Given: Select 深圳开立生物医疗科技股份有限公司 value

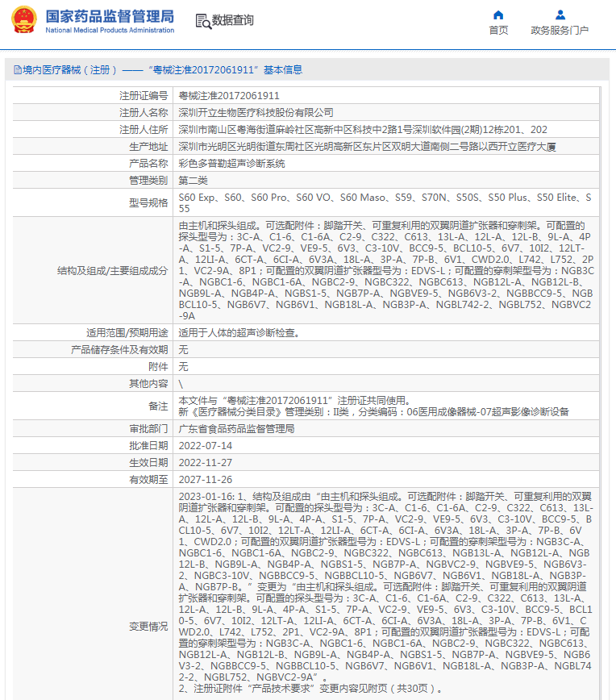Looking at the screenshot, I should click(256, 113).
